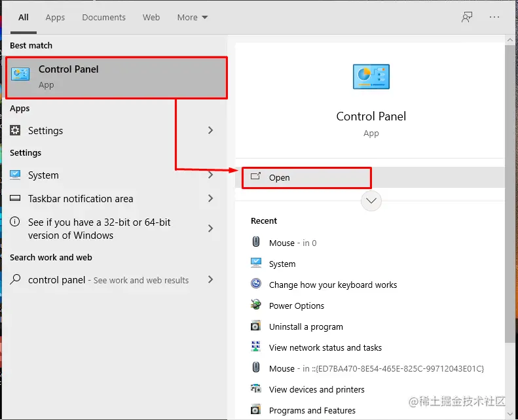Viewport: 518px width, 420px height.
Task: Open Taskbar notification area setting
Action: tap(115, 199)
